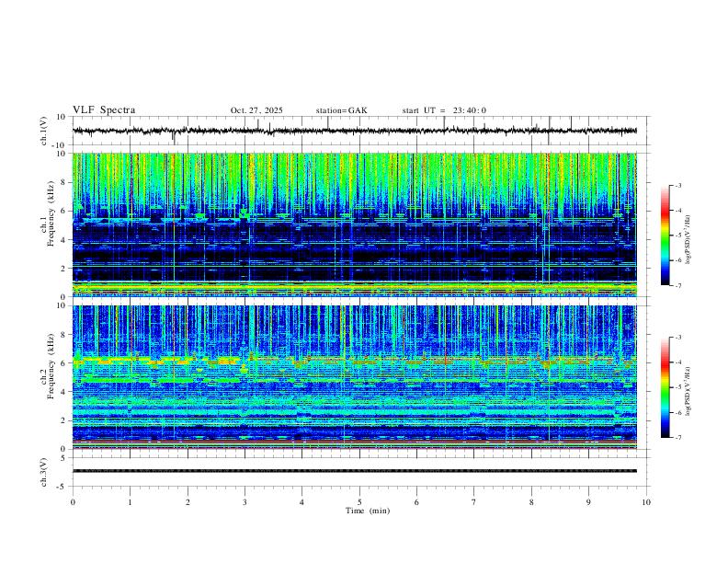Click the "ch.3(V)" axis label

point(44,473)
